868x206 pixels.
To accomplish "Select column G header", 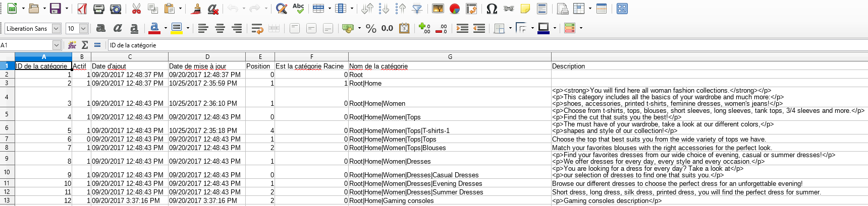I will 450,57.
